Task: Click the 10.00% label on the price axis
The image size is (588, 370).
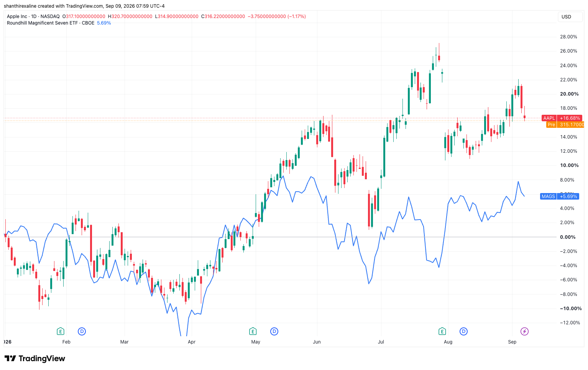Action: click(569, 165)
